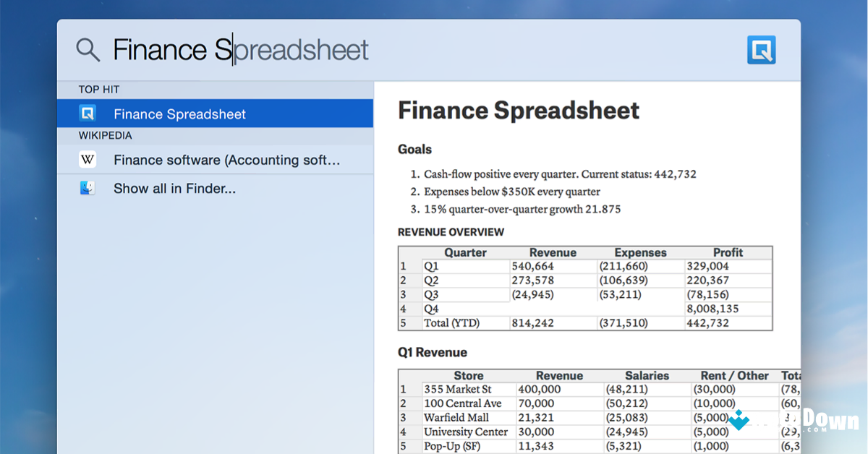The image size is (868, 454).
Task: Click the Salaries column header
Action: pos(647,375)
